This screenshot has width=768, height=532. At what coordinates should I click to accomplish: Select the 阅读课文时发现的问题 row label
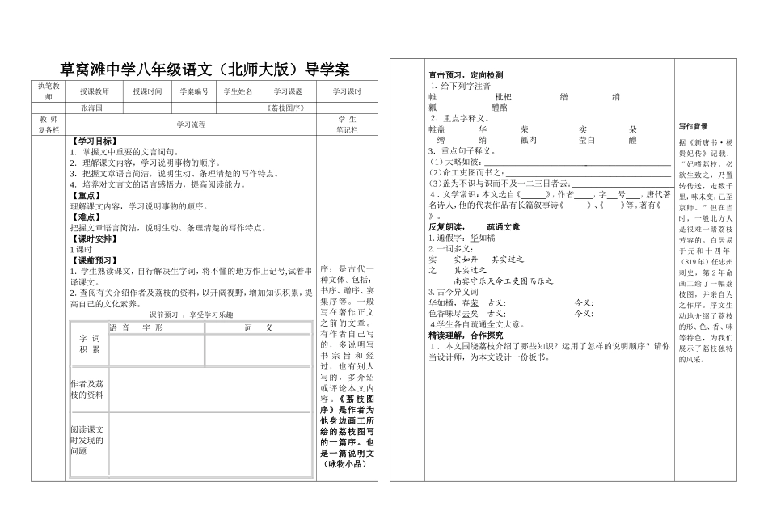[87, 441]
